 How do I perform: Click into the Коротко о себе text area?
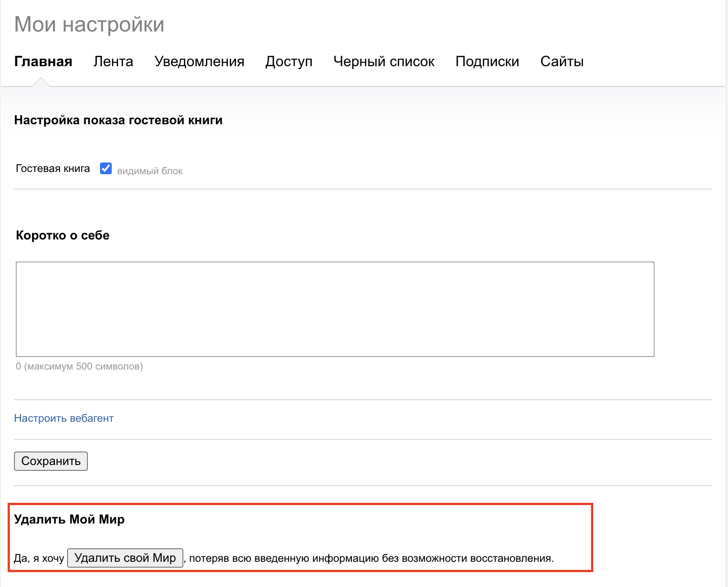(x=335, y=309)
